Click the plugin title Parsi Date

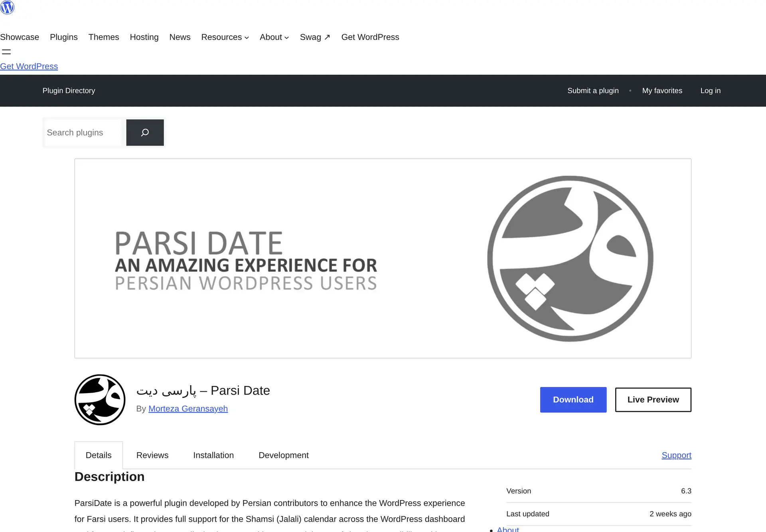(x=203, y=390)
